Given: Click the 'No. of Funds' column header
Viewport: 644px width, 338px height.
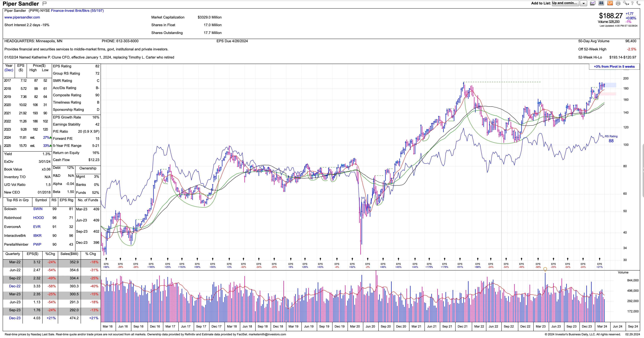Looking at the screenshot, I should point(88,200).
